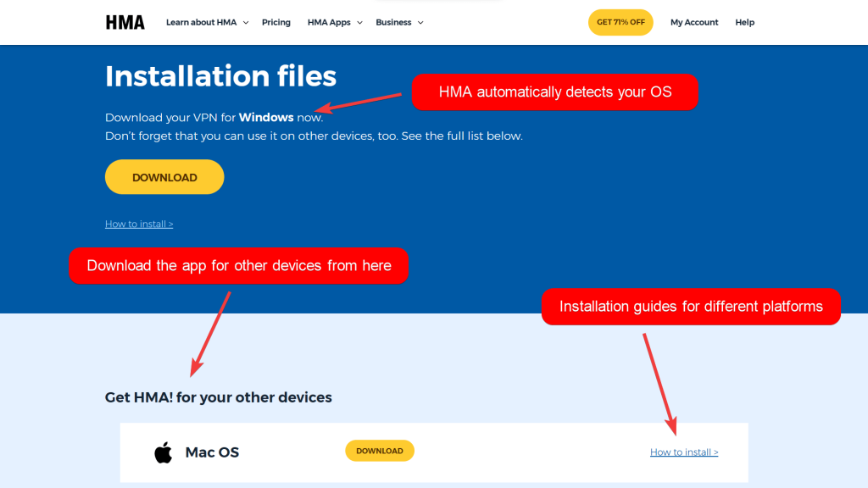The height and width of the screenshot is (488, 868).
Task: Open the Mac OS How to install link
Action: point(684,452)
